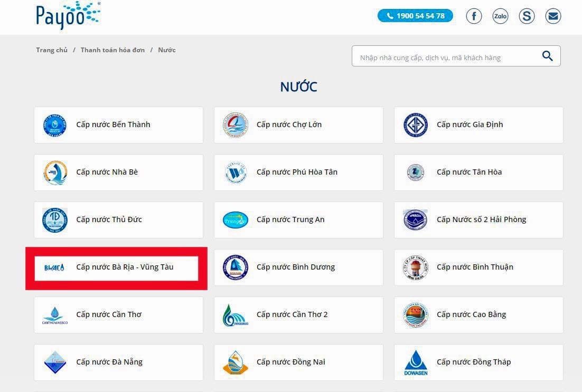This screenshot has width=582, height=392.
Task: Click the Đà Nẵng water company logo
Action: [55, 362]
